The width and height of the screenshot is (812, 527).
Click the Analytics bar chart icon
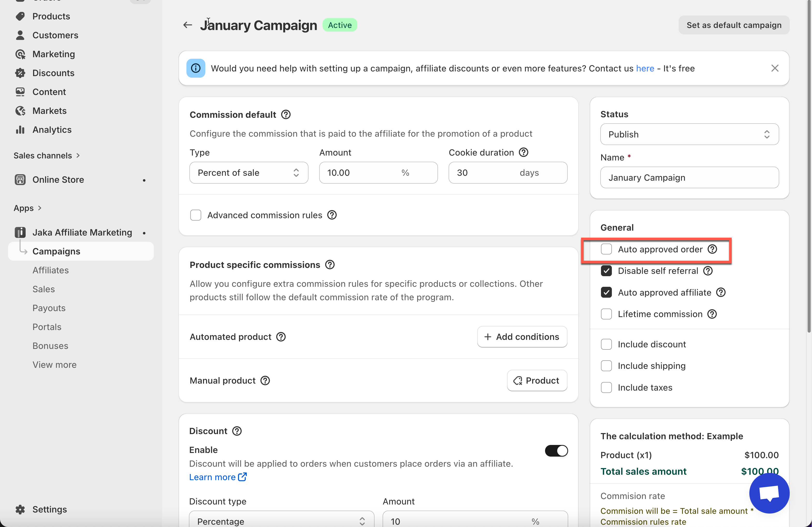pyautogui.click(x=20, y=130)
